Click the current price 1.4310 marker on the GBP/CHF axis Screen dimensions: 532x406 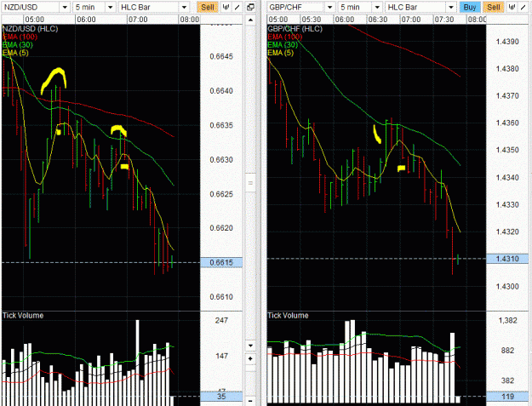point(507,259)
